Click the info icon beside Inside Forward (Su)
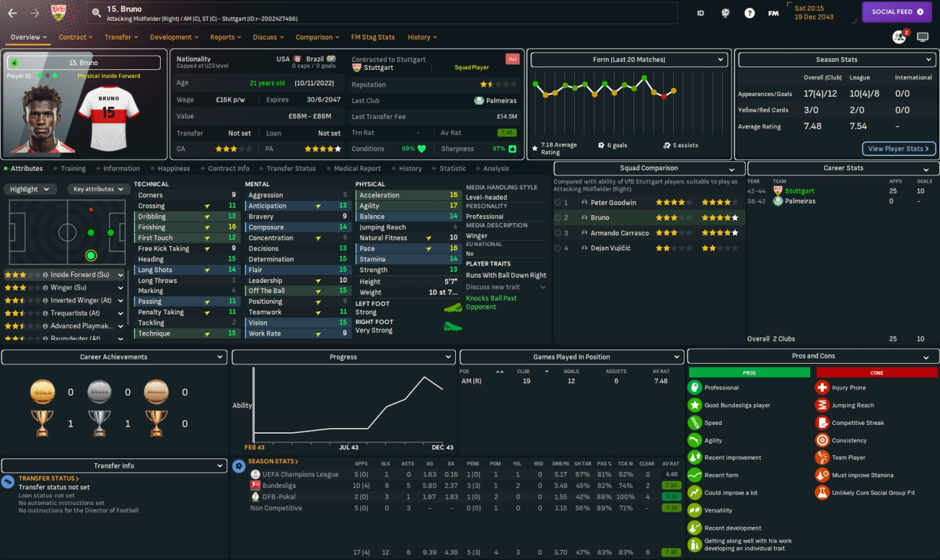Screen dimensions: 940x560 (x=45, y=275)
